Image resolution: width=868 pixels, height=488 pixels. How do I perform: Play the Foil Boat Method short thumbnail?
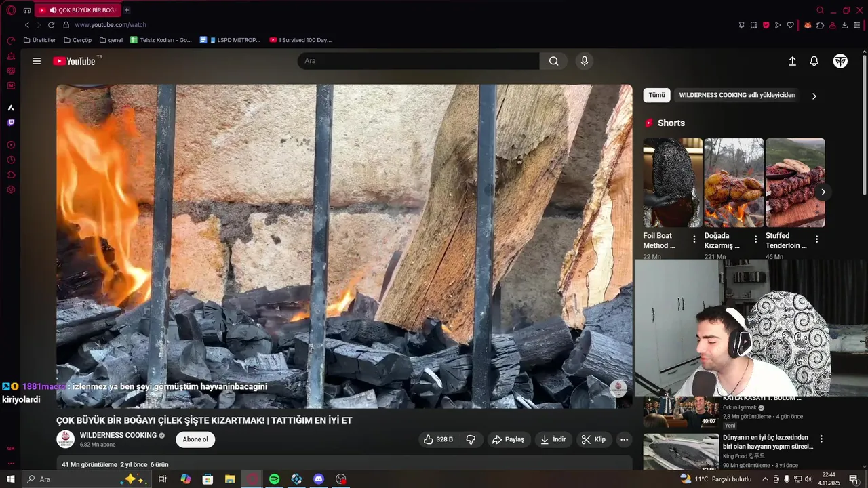pos(673,183)
